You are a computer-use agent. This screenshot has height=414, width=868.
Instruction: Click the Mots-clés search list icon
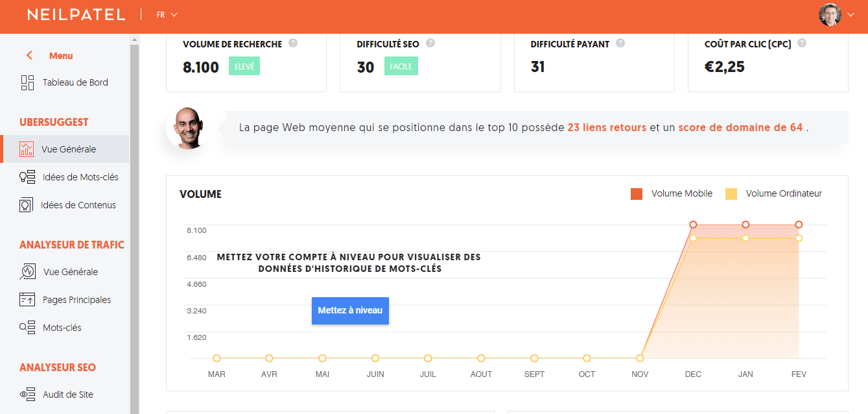click(x=27, y=328)
